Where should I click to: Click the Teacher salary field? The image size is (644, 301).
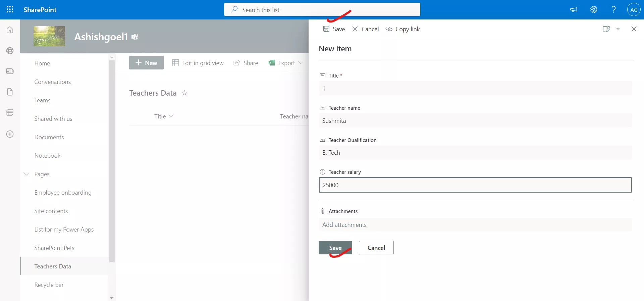point(475,185)
